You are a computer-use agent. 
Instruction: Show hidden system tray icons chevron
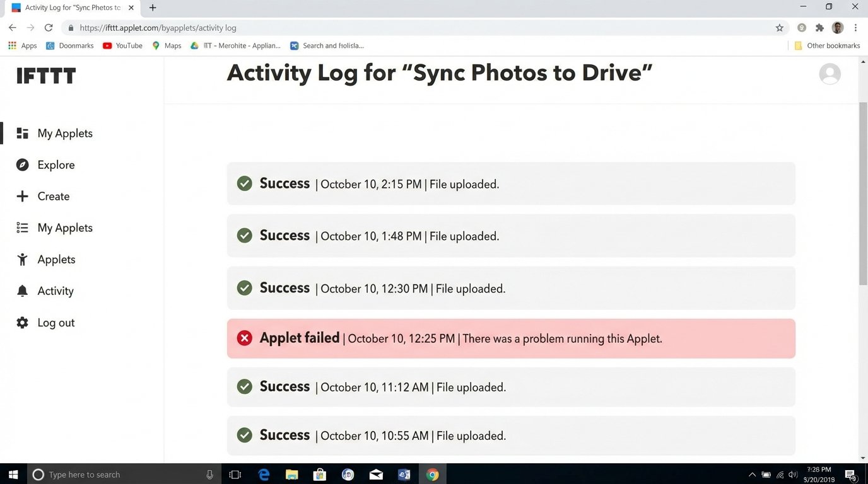[752, 475]
